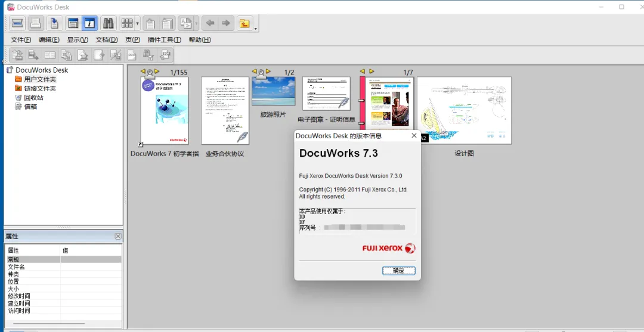The image size is (644, 332).
Task: Click the scanner icon in the top toolbar
Action: (x=18, y=23)
